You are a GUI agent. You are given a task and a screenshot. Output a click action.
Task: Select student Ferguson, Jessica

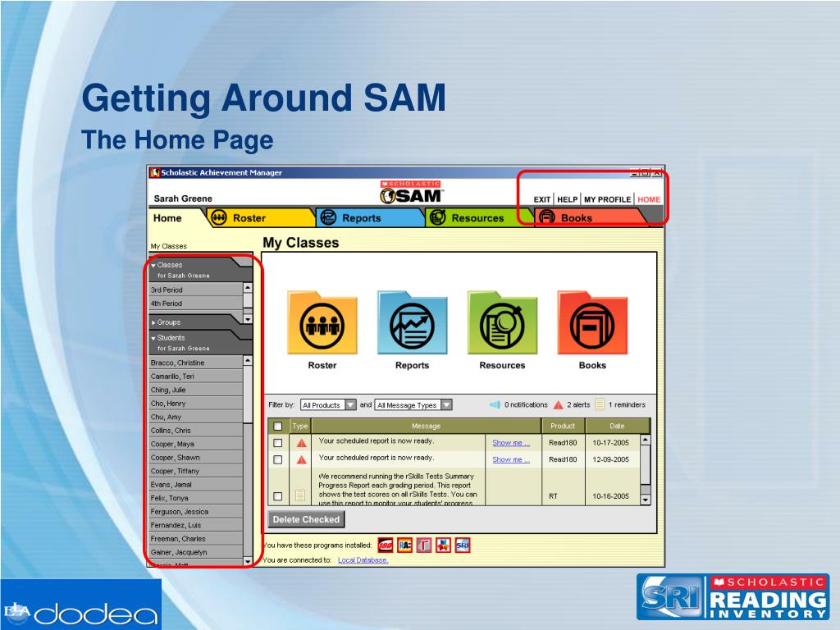(x=196, y=512)
